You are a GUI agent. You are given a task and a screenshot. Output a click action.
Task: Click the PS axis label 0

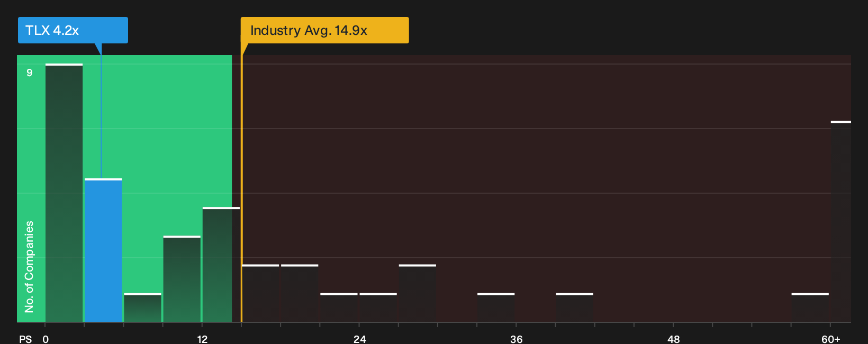[x=46, y=339]
